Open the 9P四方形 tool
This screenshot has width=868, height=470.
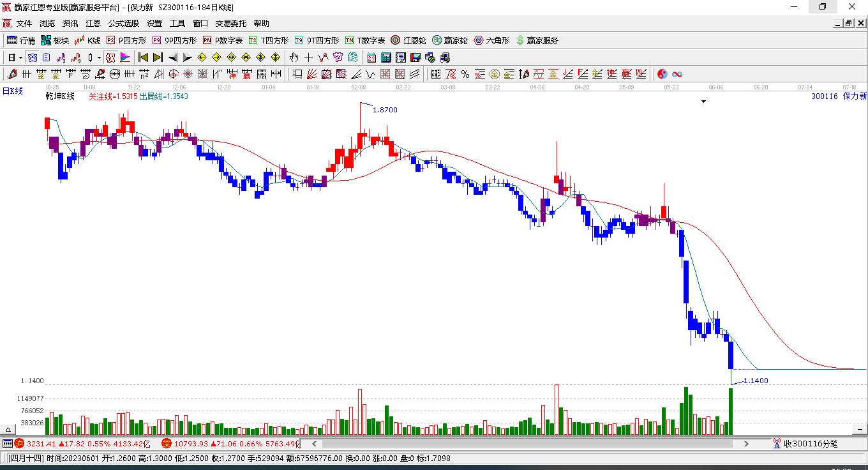[174, 40]
